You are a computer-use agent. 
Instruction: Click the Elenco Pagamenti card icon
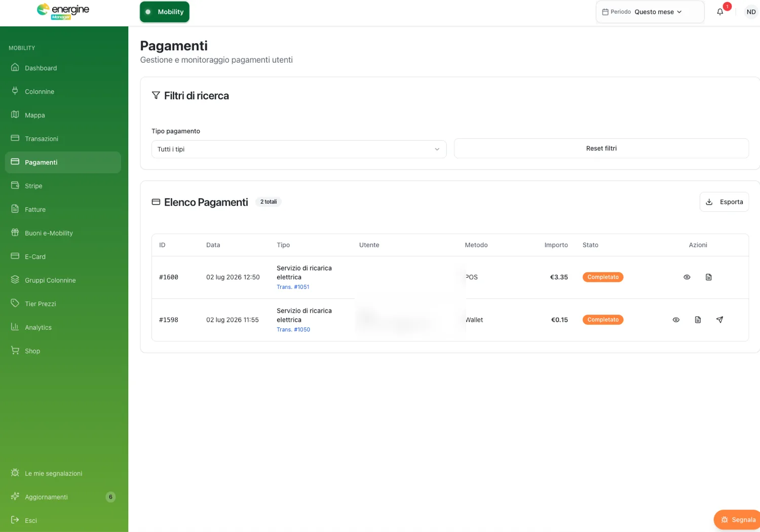156,202
